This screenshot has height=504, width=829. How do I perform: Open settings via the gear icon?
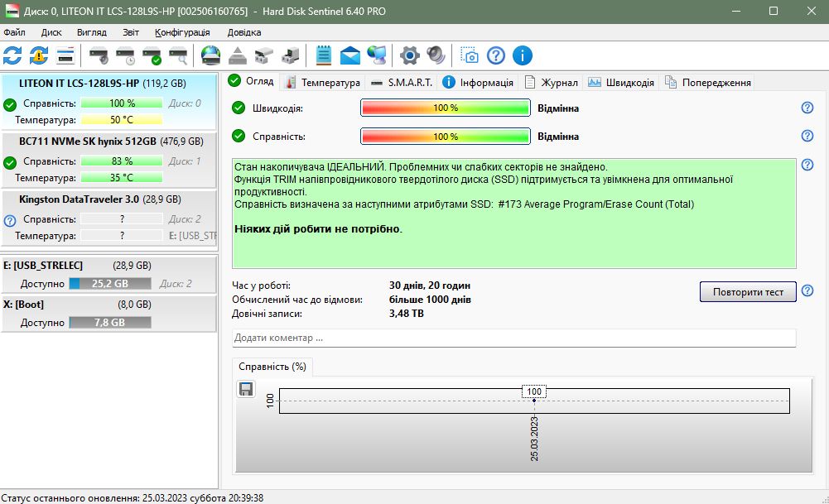pyautogui.click(x=410, y=55)
